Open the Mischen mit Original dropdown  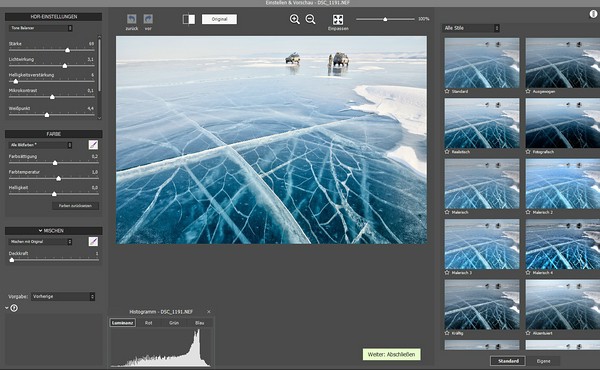point(41,242)
